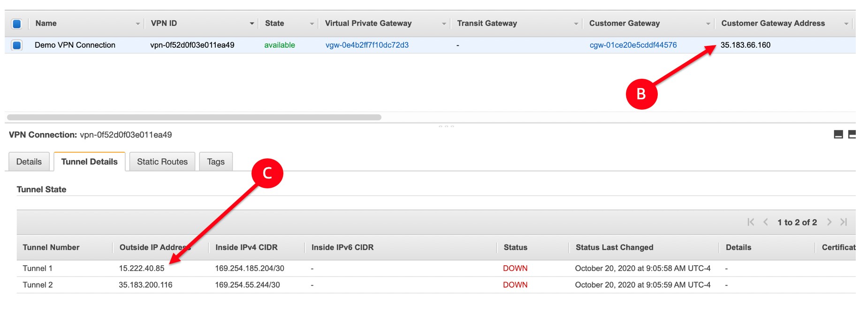Toggle the select-all checkbox in table header

pos(17,23)
